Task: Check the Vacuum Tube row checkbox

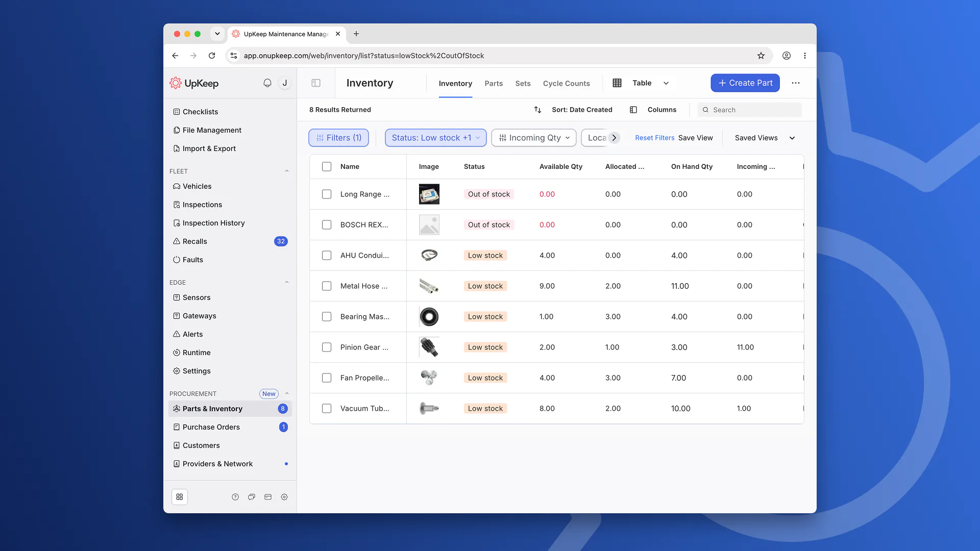Action: pyautogui.click(x=327, y=409)
